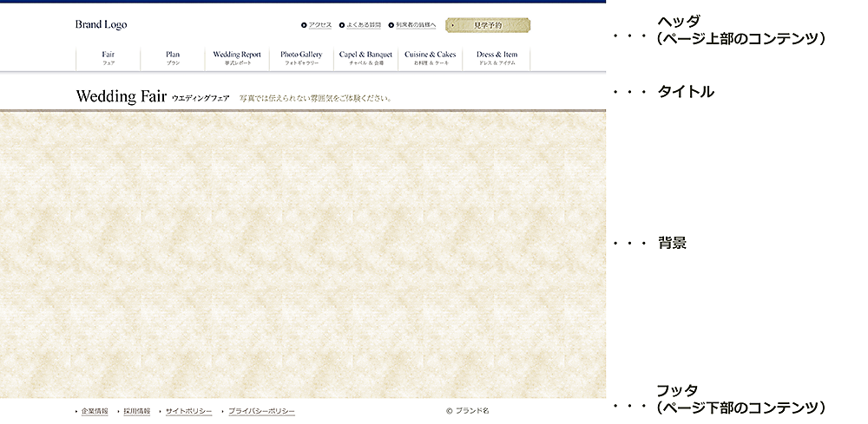This screenshot has height=424, width=868.
Task: Click the ウエディングフェア subtitle text
Action: (x=201, y=98)
